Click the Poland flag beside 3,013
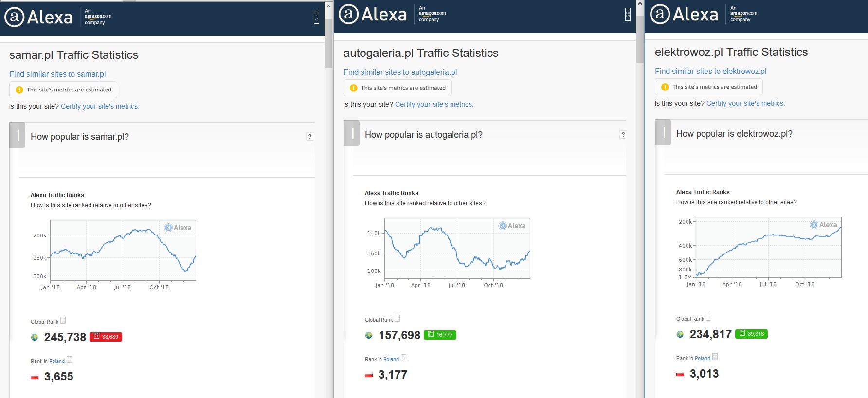Image resolution: width=868 pixels, height=398 pixels. pyautogui.click(x=680, y=374)
